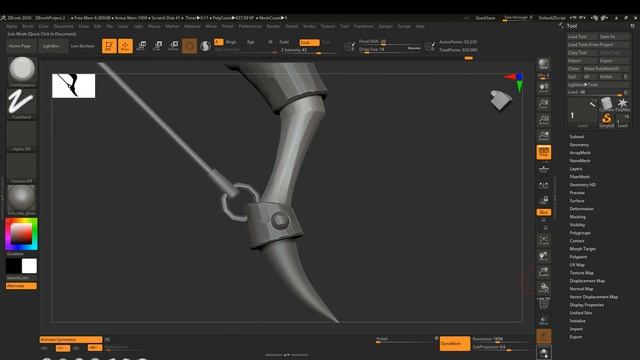
Task: Click the Home Page button
Action: 20,46
